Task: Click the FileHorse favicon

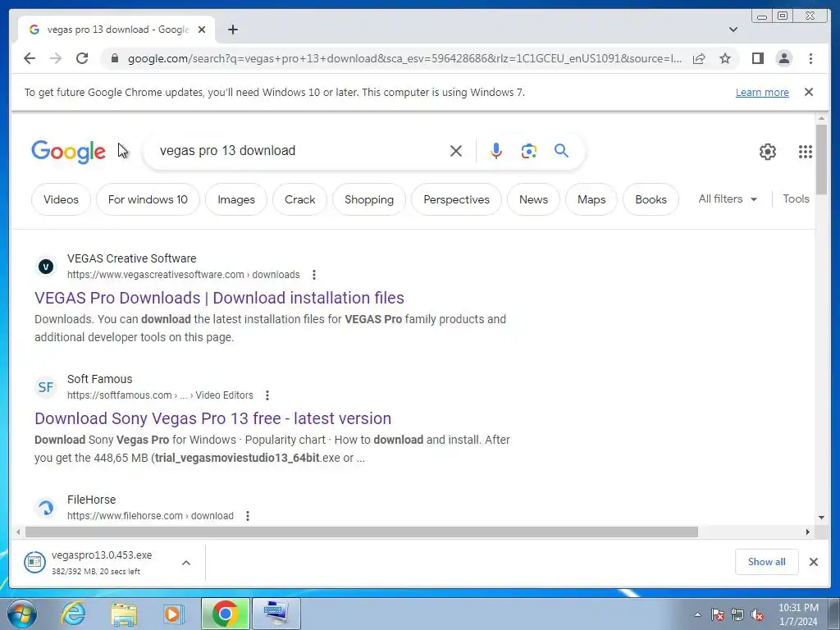Action: pos(46,507)
